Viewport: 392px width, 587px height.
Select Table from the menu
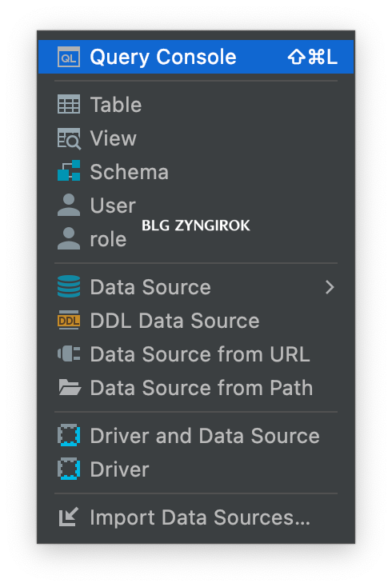pos(196,105)
